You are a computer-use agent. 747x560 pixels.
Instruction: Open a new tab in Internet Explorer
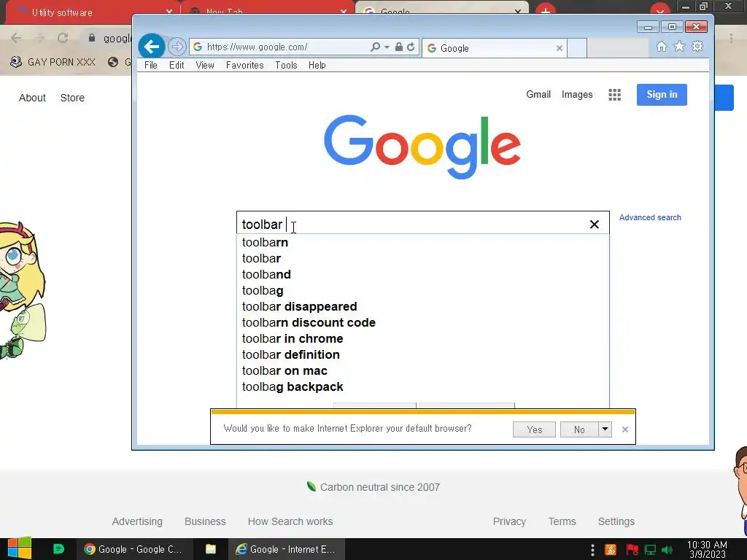(577, 48)
